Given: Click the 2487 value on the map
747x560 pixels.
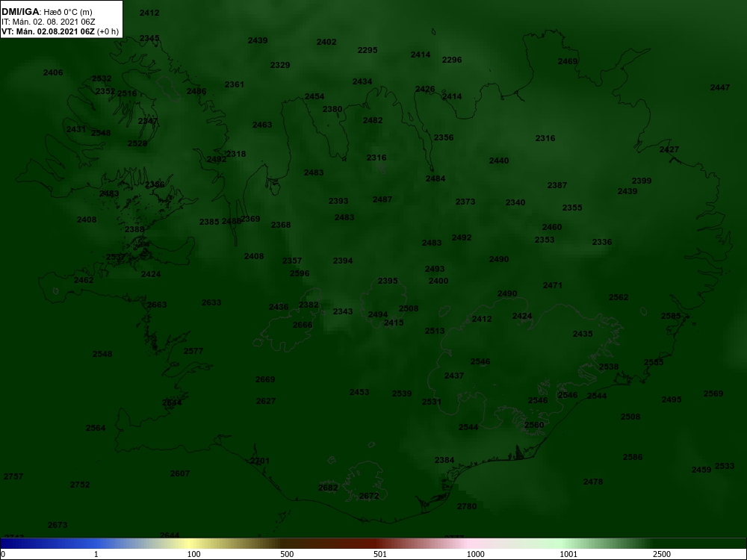Looking at the screenshot, I should click(x=382, y=199).
